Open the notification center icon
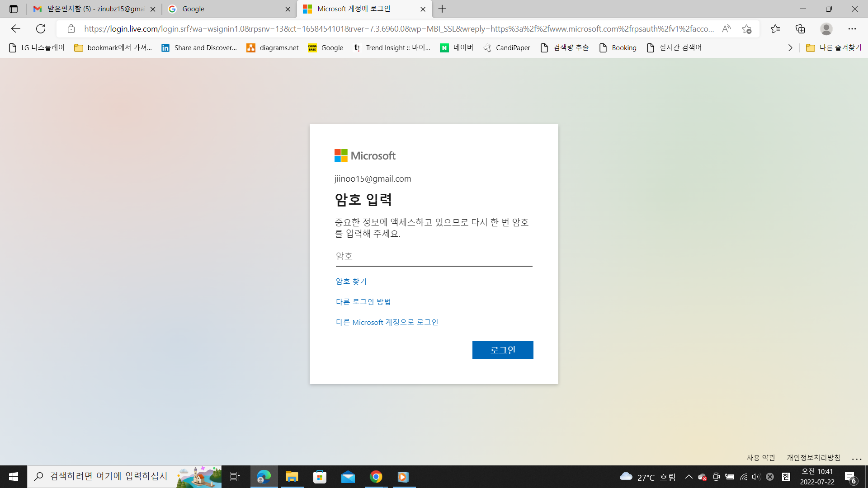Image resolution: width=868 pixels, height=488 pixels. (x=850, y=477)
